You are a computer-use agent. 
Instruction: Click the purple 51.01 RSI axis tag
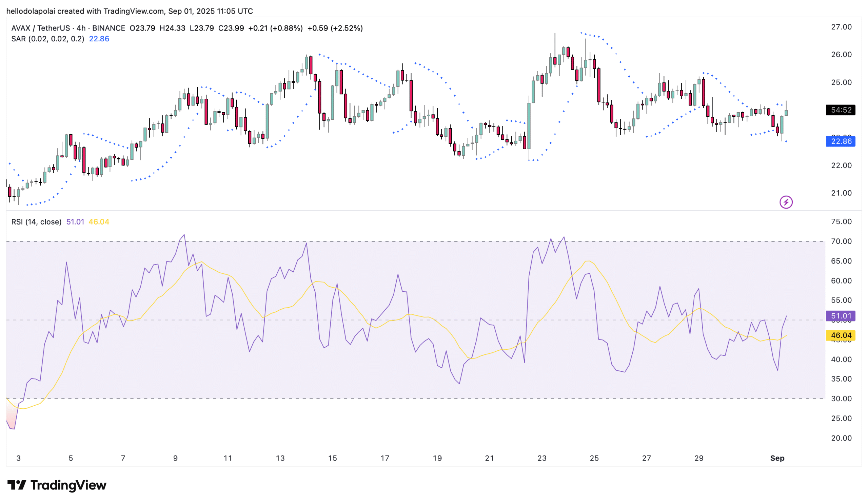(x=841, y=316)
